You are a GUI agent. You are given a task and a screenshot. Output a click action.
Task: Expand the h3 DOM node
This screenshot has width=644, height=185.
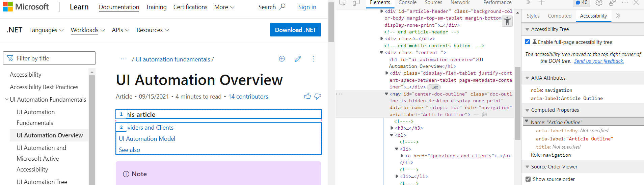392,128
